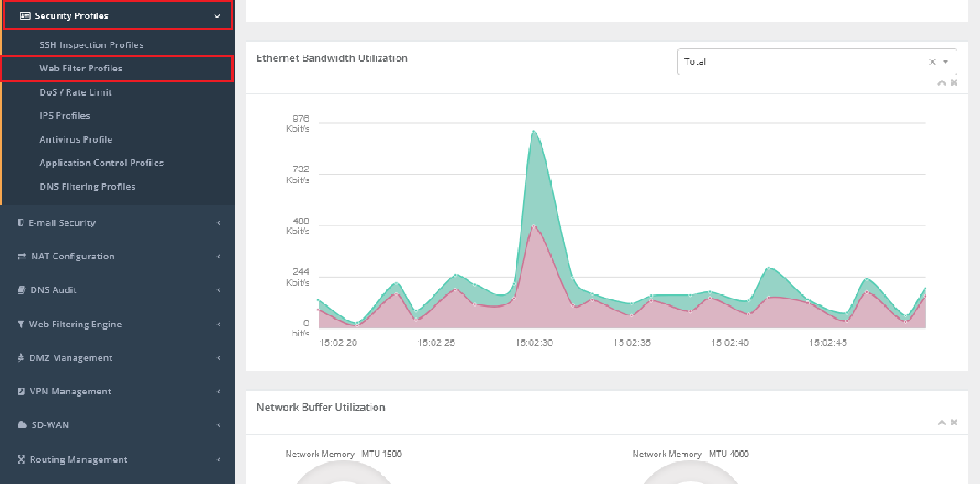
Task: Open DNS Filtering Profiles page
Action: (87, 186)
